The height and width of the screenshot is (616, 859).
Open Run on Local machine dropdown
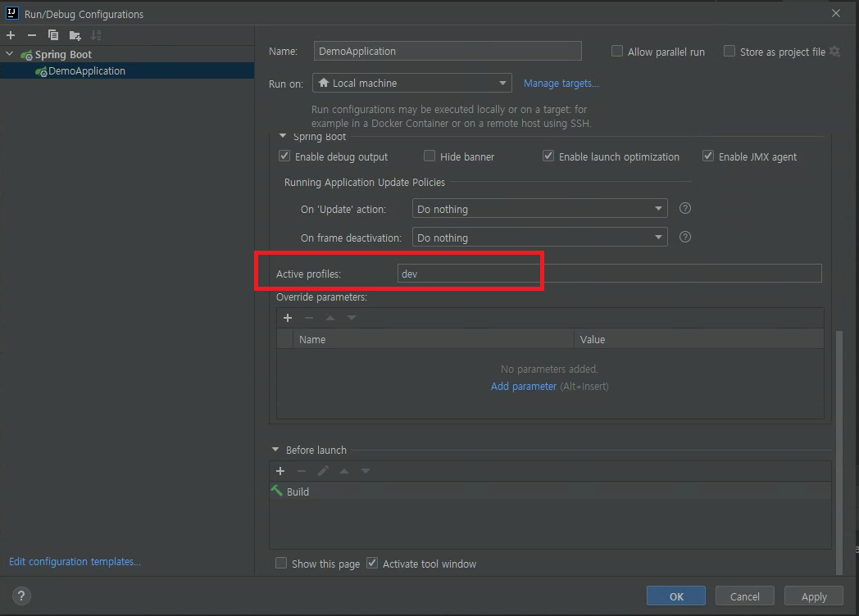coord(412,83)
